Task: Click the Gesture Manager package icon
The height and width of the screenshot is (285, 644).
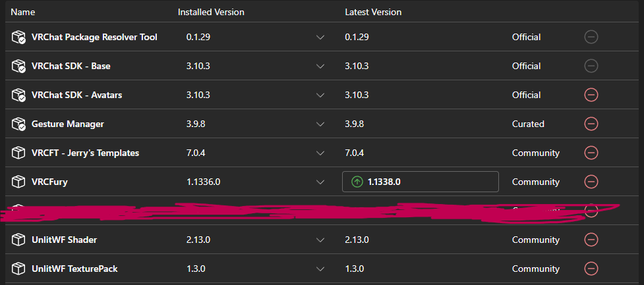Action: pyautogui.click(x=18, y=124)
